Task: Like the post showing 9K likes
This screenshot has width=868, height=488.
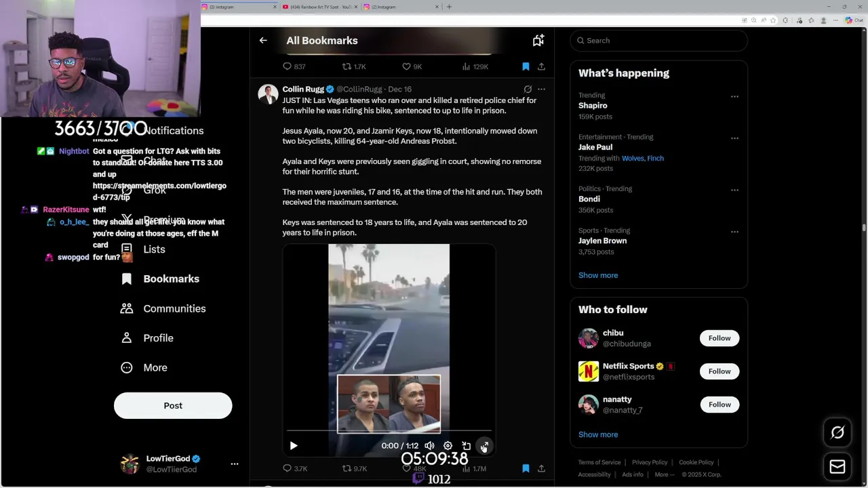Action: click(x=412, y=66)
